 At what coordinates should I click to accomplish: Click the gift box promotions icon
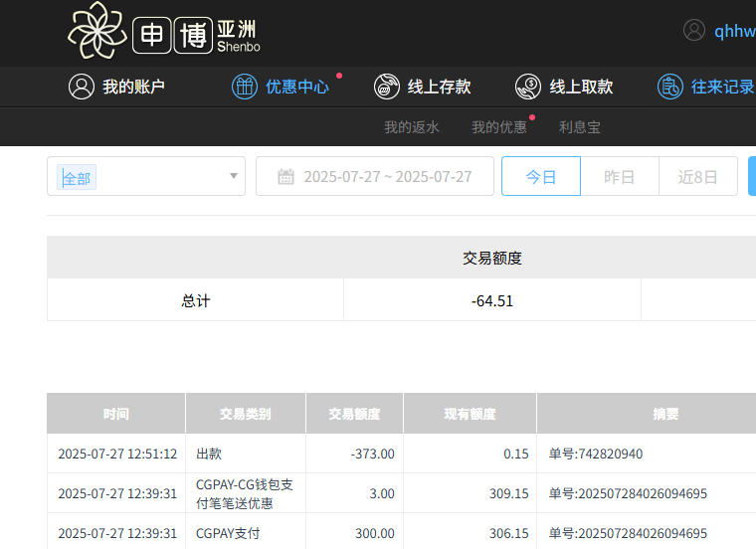tap(245, 87)
